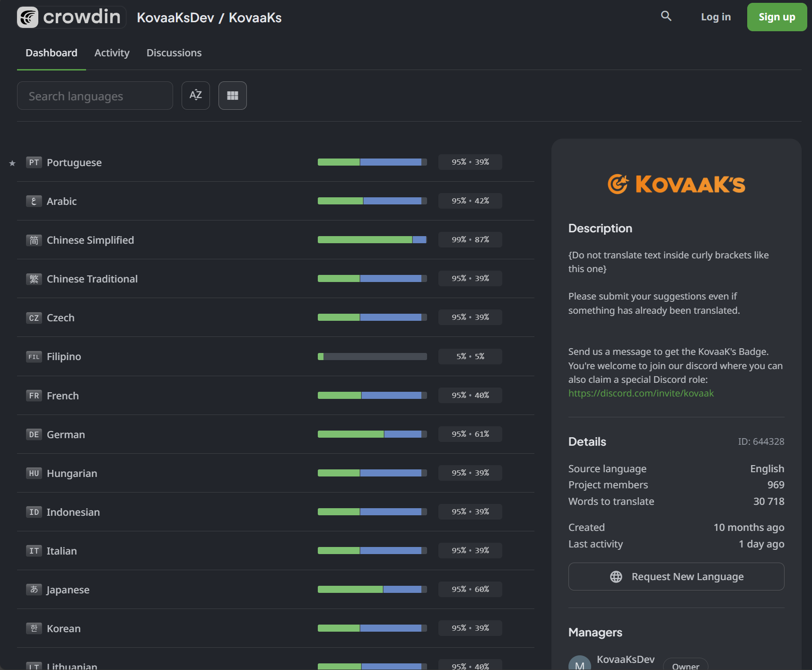Screen dimensions: 812x670
Task: Click the star beside Portuguese
Action: (12, 163)
